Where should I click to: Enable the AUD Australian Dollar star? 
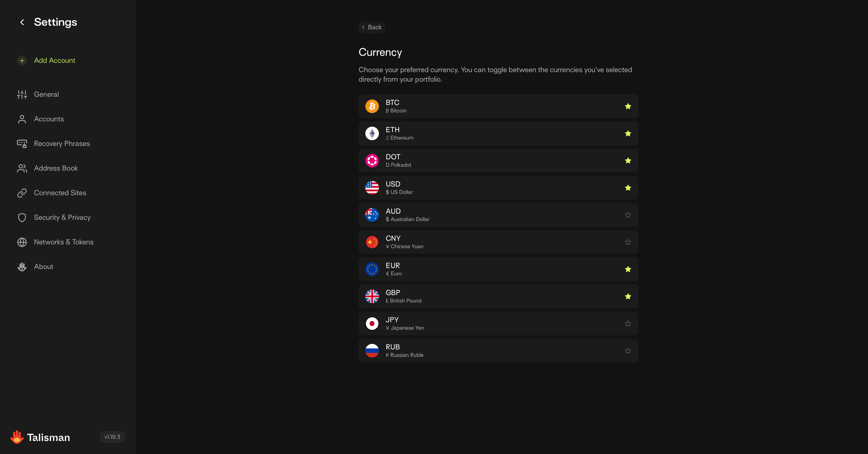628,215
